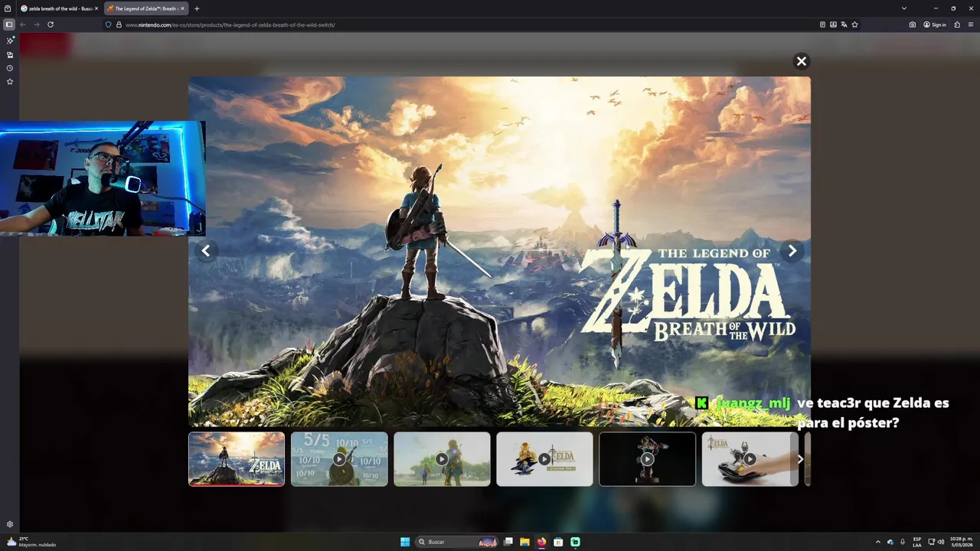Open Microsoft Store taskbar icon
This screenshot has height=551, width=980.
coord(558,542)
